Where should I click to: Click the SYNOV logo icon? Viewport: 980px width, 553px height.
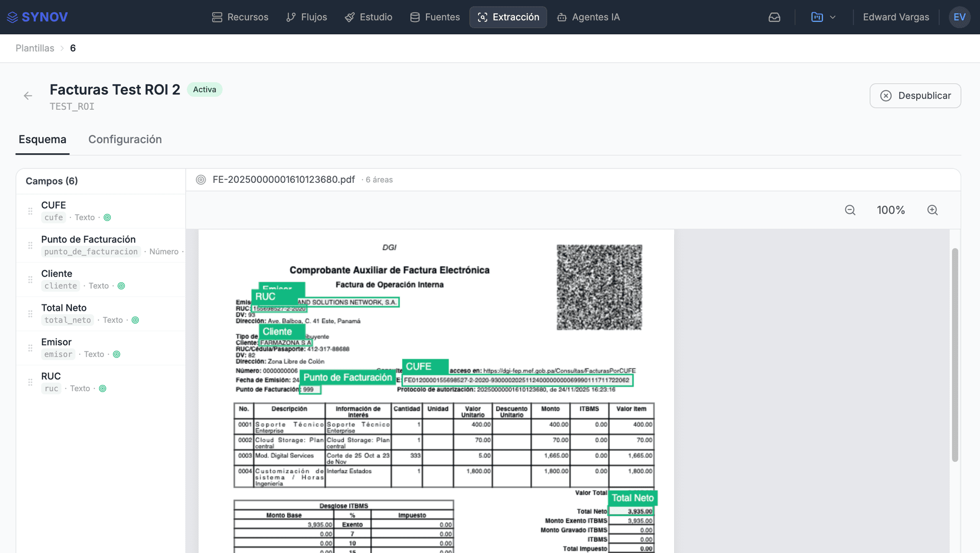tap(11, 17)
